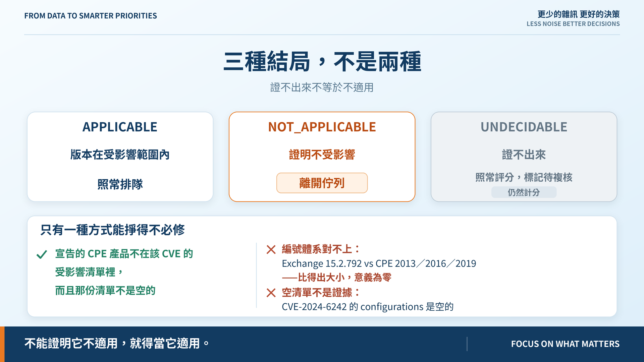The height and width of the screenshot is (362, 644).
Task: Click FOCUS ON WHAT MATTERS footer text
Action: (x=565, y=344)
